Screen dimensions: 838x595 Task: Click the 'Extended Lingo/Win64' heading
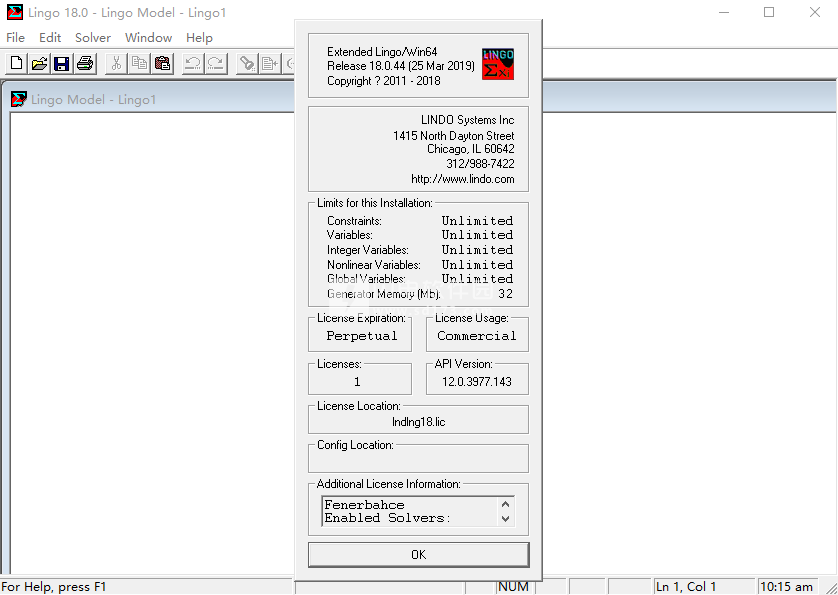tap(382, 52)
